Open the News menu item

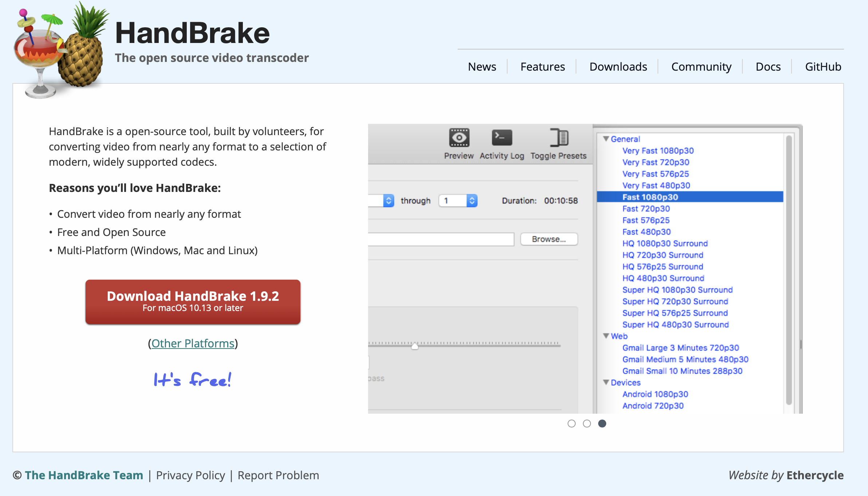[x=482, y=67]
